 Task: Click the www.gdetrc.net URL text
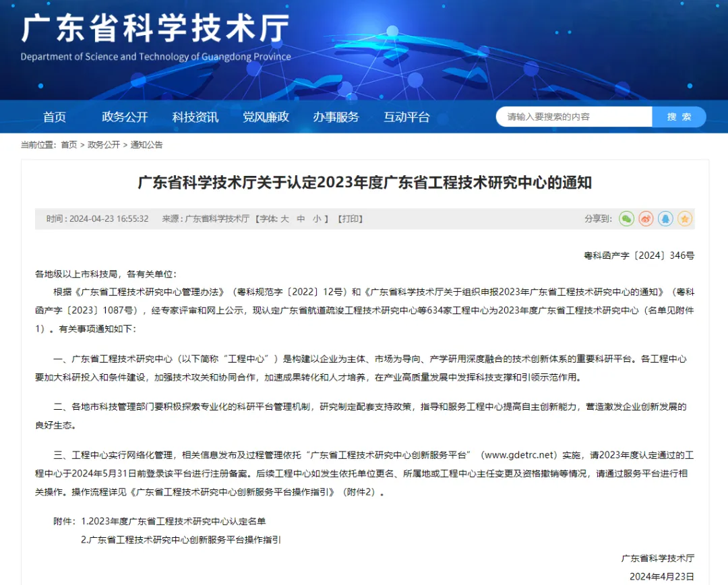click(x=518, y=455)
